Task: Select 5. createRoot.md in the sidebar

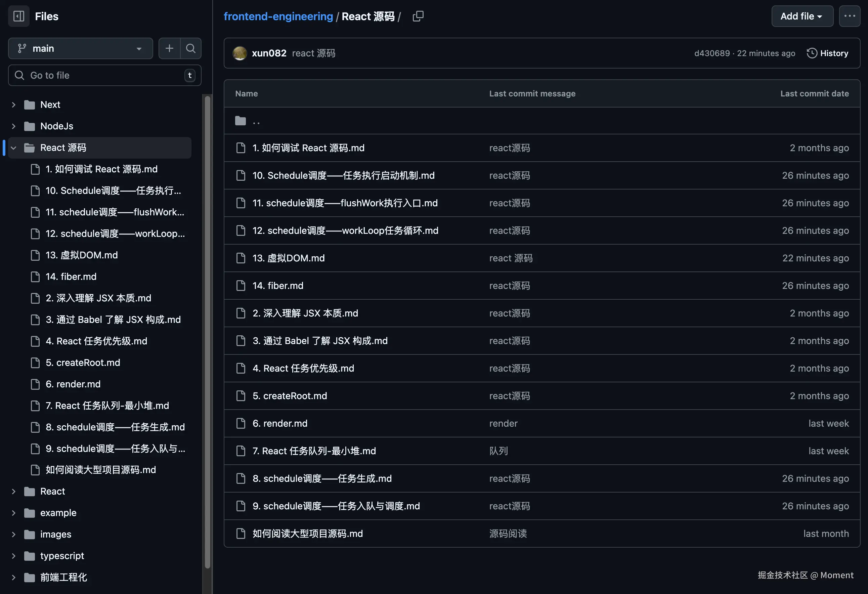Action: [x=83, y=363]
